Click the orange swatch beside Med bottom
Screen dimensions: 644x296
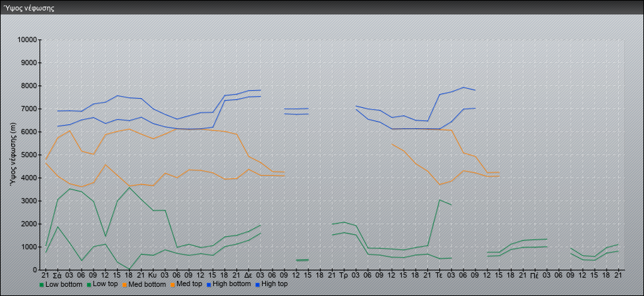(124, 285)
